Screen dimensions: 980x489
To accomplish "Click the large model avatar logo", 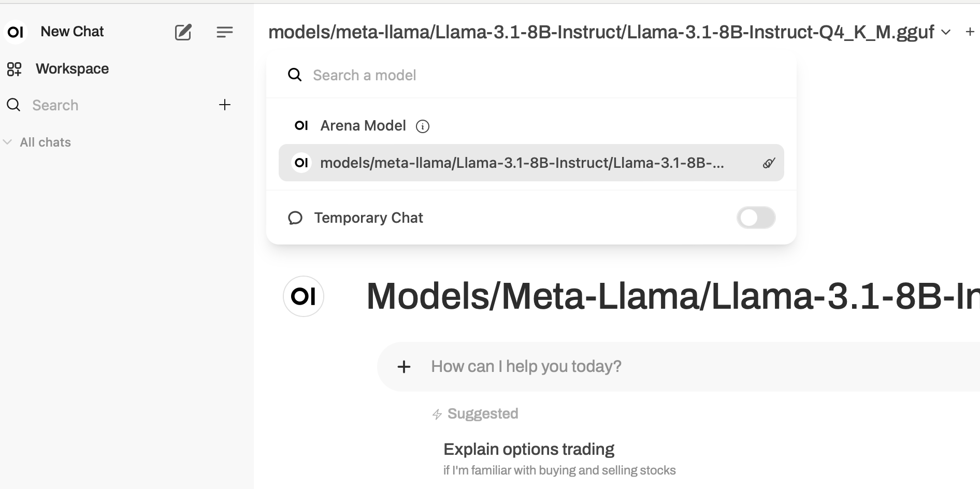I will [304, 296].
